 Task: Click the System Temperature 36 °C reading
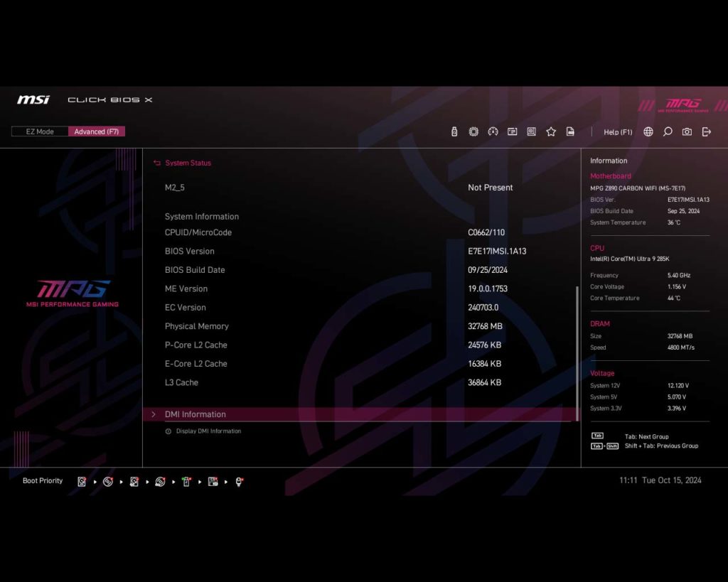point(674,222)
